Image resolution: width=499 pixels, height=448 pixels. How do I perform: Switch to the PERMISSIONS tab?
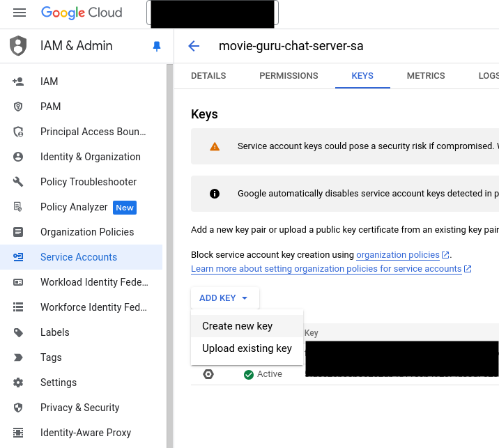coord(289,76)
